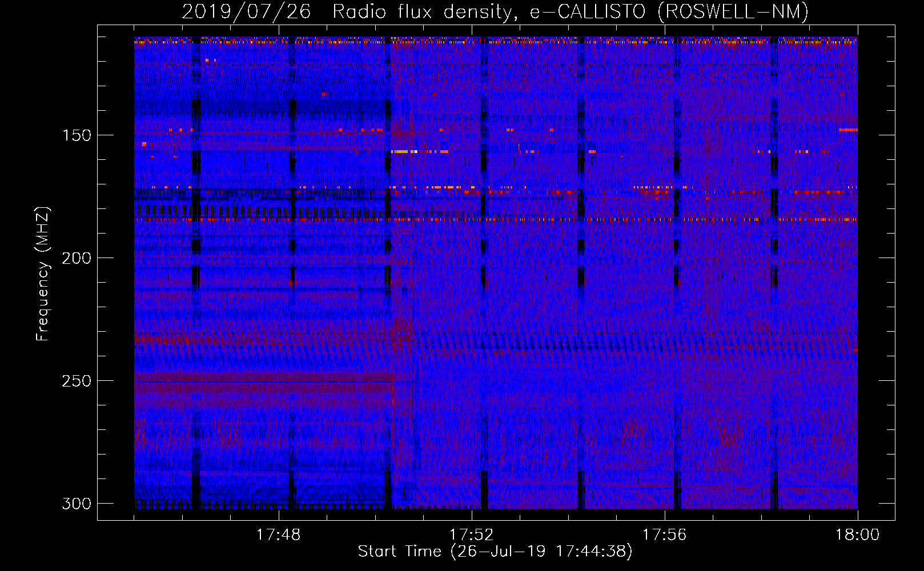The height and width of the screenshot is (571, 924).
Task: Click the 150 frequency tick label
Action: pyautogui.click(x=77, y=135)
